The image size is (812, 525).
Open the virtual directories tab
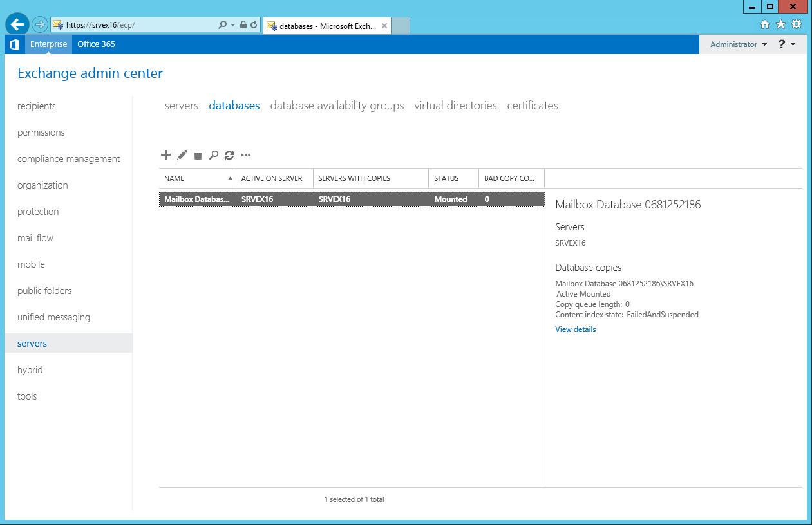coord(456,106)
